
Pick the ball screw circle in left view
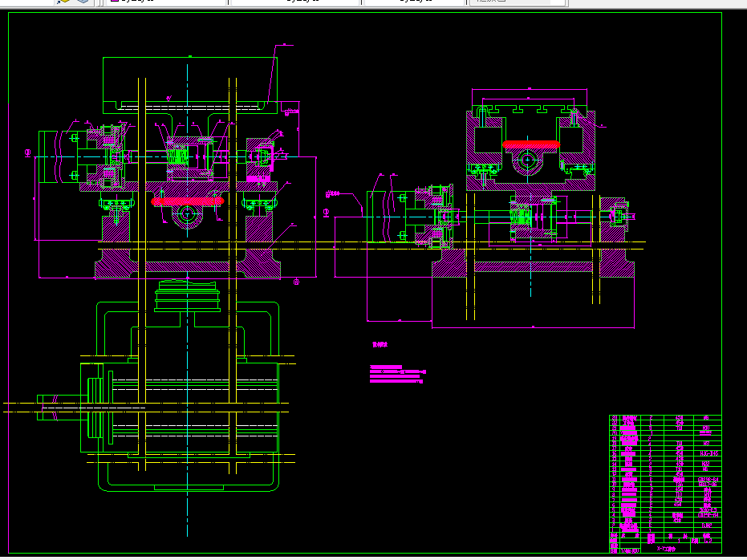[x=187, y=213]
